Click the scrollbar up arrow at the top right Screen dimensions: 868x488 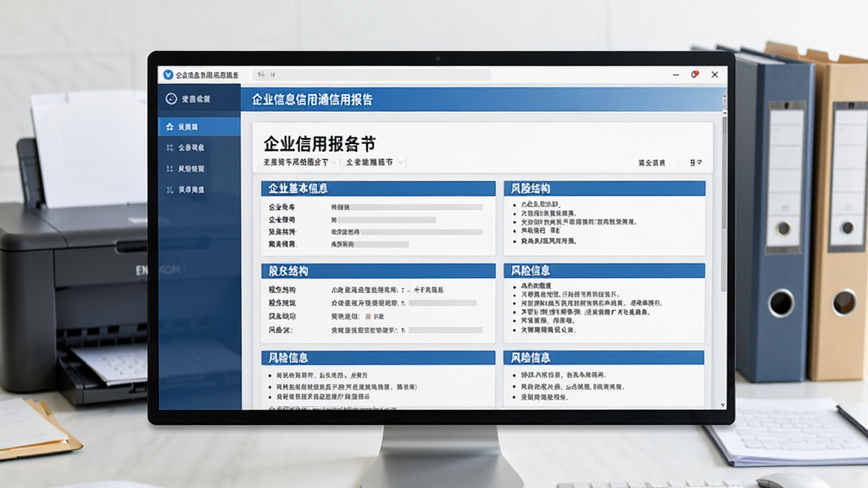click(x=724, y=113)
